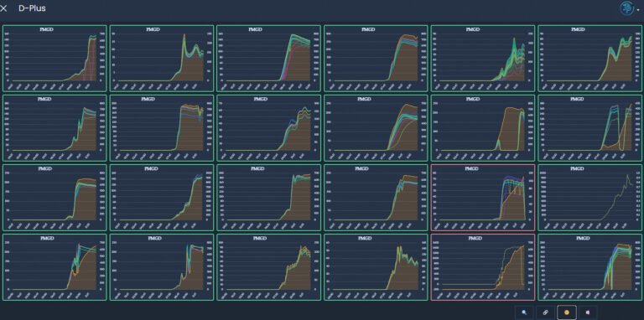
Task: Open fifth PMGD chart in second row
Action: [x=483, y=128]
